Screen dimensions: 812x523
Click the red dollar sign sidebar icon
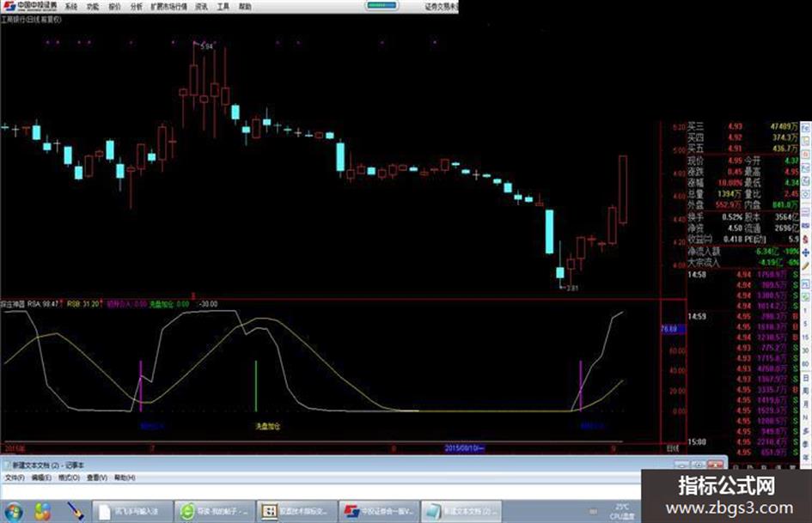806,240
